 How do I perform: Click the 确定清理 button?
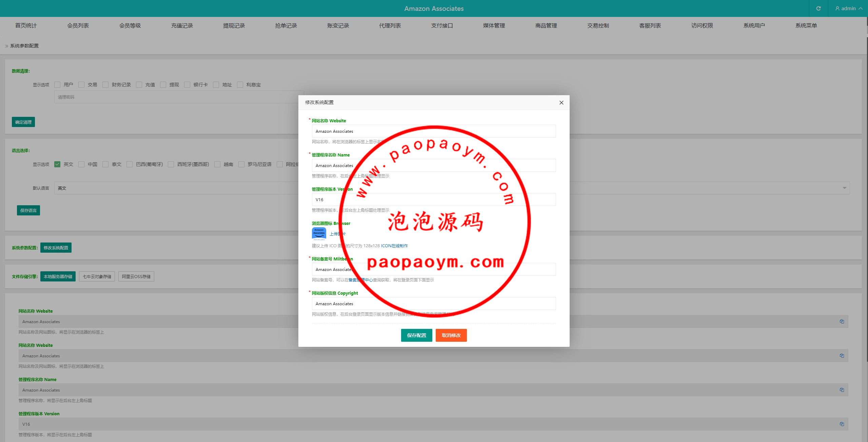[x=23, y=122]
